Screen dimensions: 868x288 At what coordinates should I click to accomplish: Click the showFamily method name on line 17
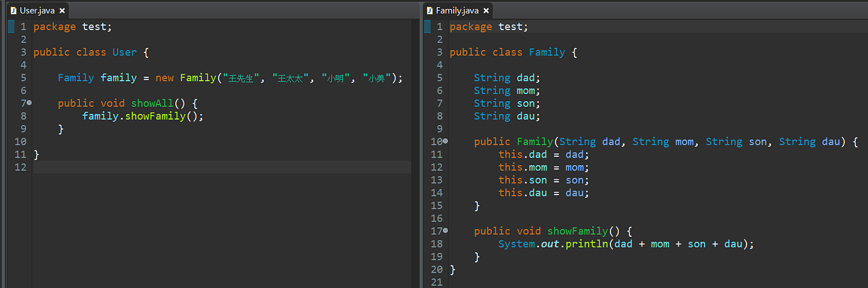pyautogui.click(x=577, y=231)
